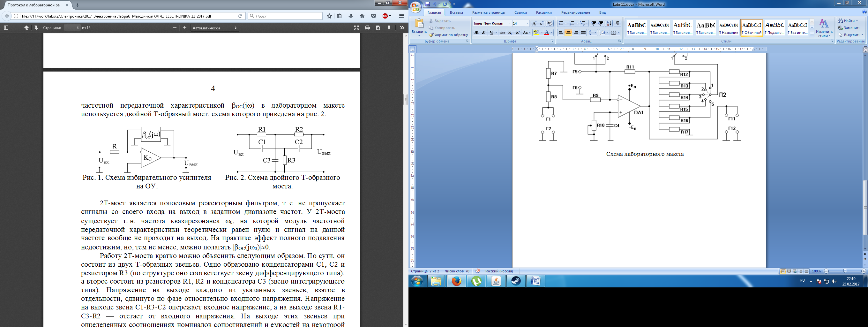Toggle the PDF viewer sidebar in Firefox
Screen dimensions: 868x327
click(x=6, y=28)
